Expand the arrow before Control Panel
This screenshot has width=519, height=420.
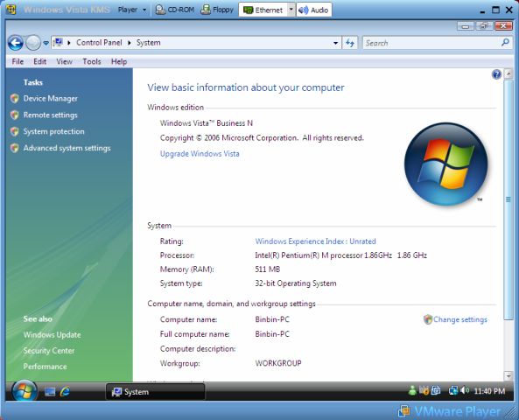coord(69,43)
